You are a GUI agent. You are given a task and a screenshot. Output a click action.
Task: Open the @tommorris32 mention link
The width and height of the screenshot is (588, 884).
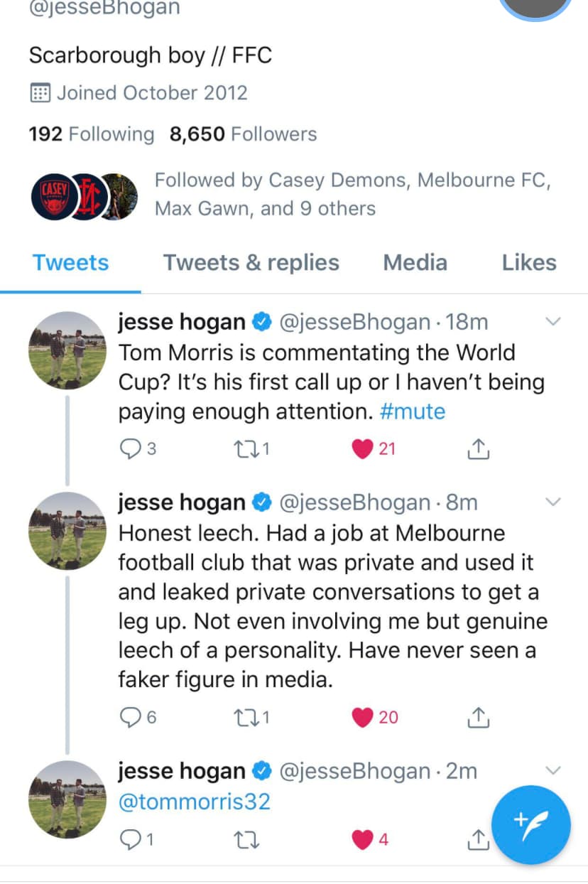[194, 802]
